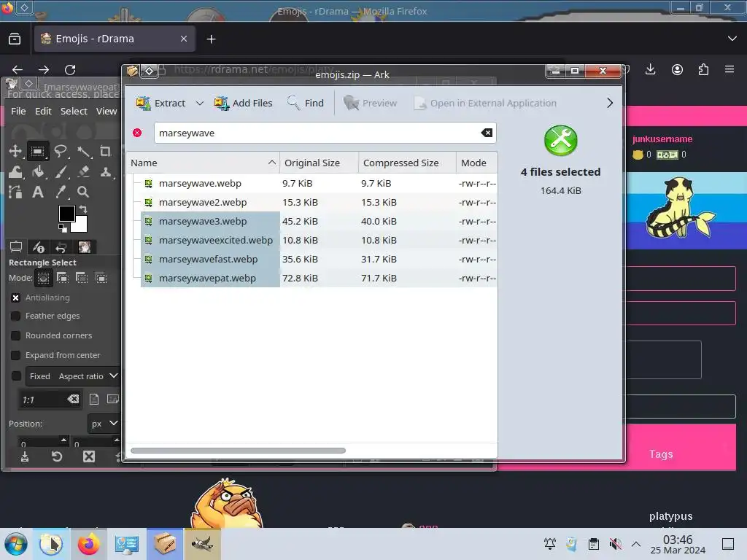747x560 pixels.
Task: Open new Firefox tab
Action: pos(211,39)
